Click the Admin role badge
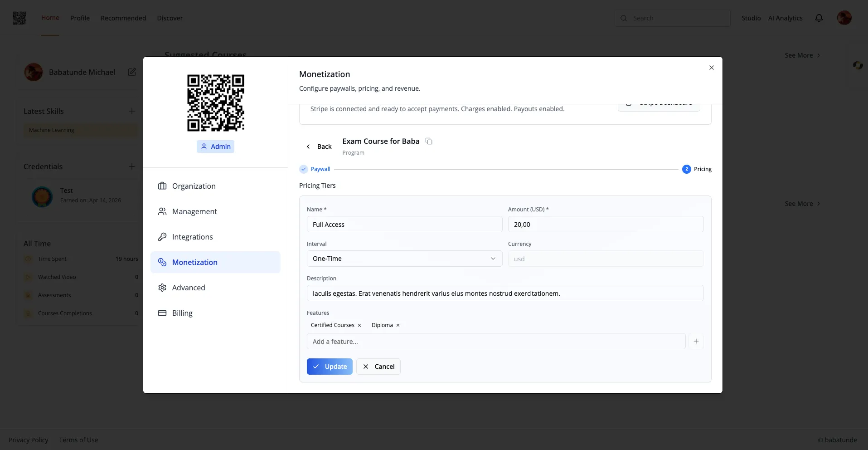The width and height of the screenshot is (868, 450). click(x=216, y=147)
